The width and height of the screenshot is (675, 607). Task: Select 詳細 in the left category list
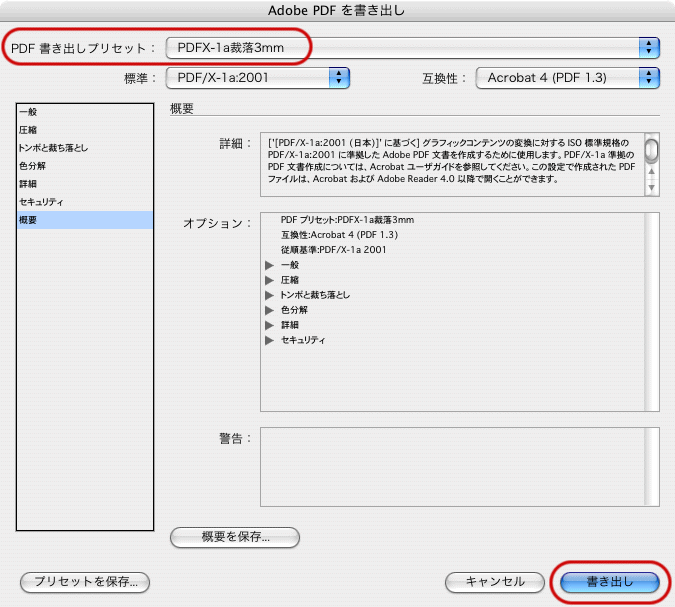click(x=85, y=184)
